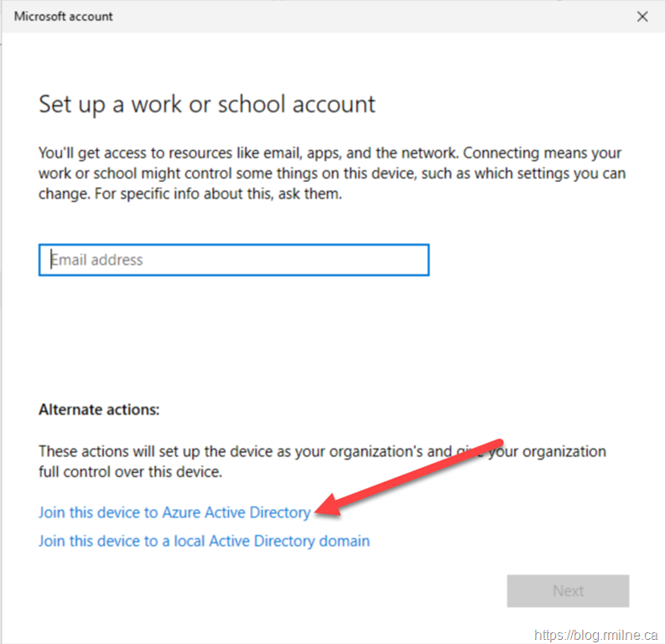Click the 'Microsoft account' window title text
The image size is (665, 644).
click(64, 16)
